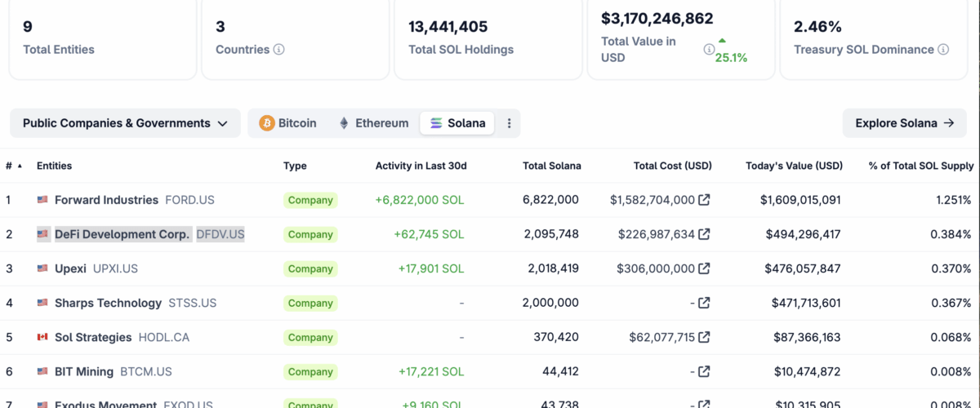This screenshot has height=408, width=980.
Task: Open external link icon in DeFi Development row
Action: click(x=704, y=234)
